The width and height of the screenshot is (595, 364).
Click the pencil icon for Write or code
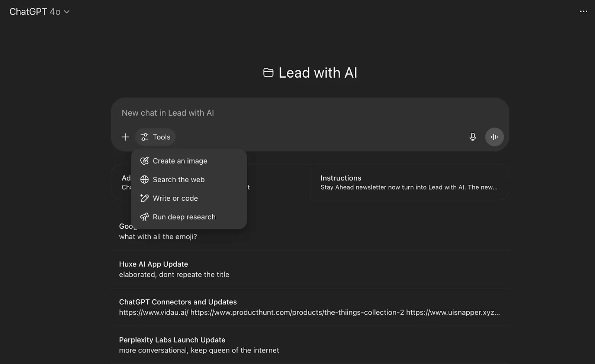(x=144, y=198)
